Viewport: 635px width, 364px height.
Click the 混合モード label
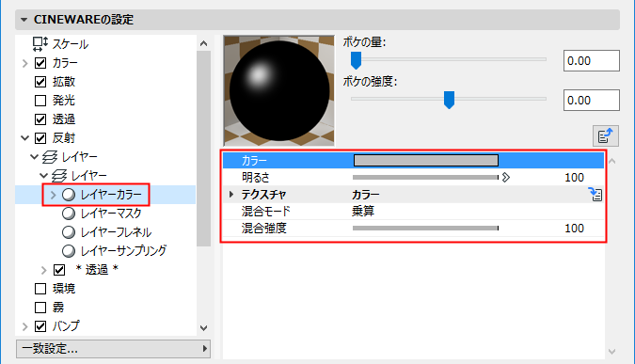pyautogui.click(x=265, y=211)
